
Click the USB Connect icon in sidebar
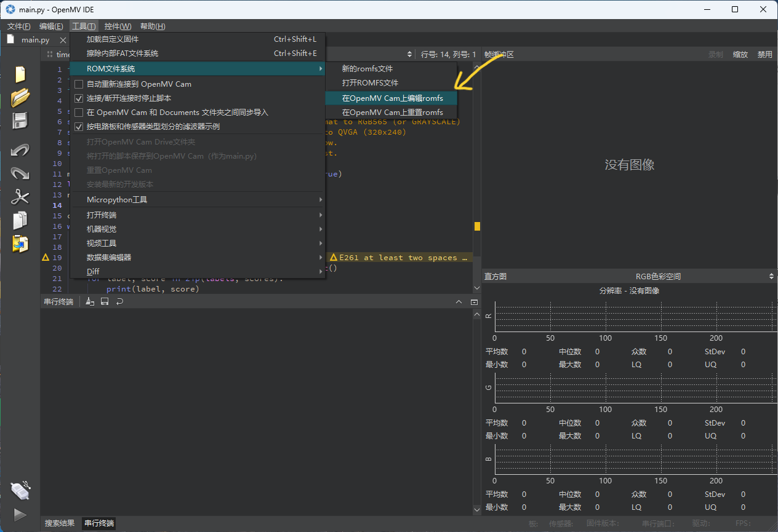pyautogui.click(x=20, y=490)
